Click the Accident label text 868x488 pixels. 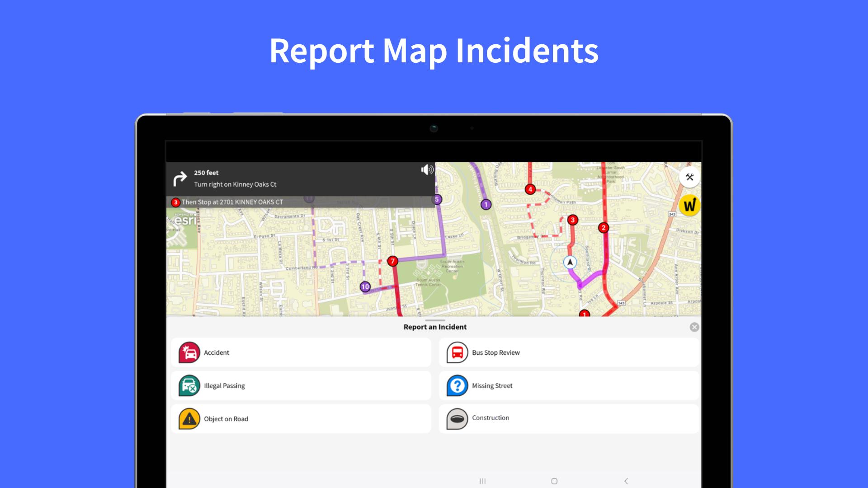(x=216, y=352)
